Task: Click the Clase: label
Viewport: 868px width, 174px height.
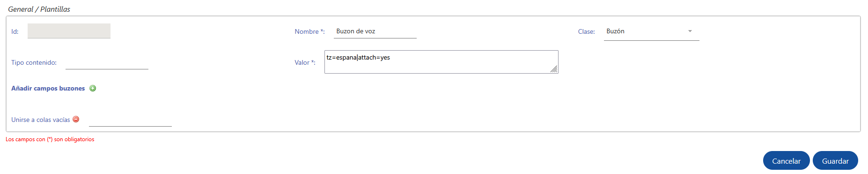Action: tap(587, 31)
